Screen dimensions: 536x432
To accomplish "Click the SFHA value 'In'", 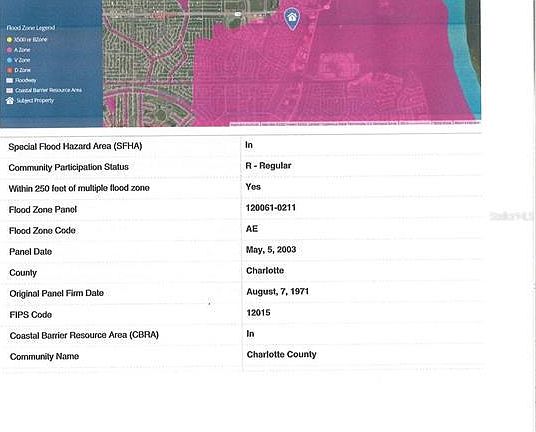I will (x=249, y=145).
